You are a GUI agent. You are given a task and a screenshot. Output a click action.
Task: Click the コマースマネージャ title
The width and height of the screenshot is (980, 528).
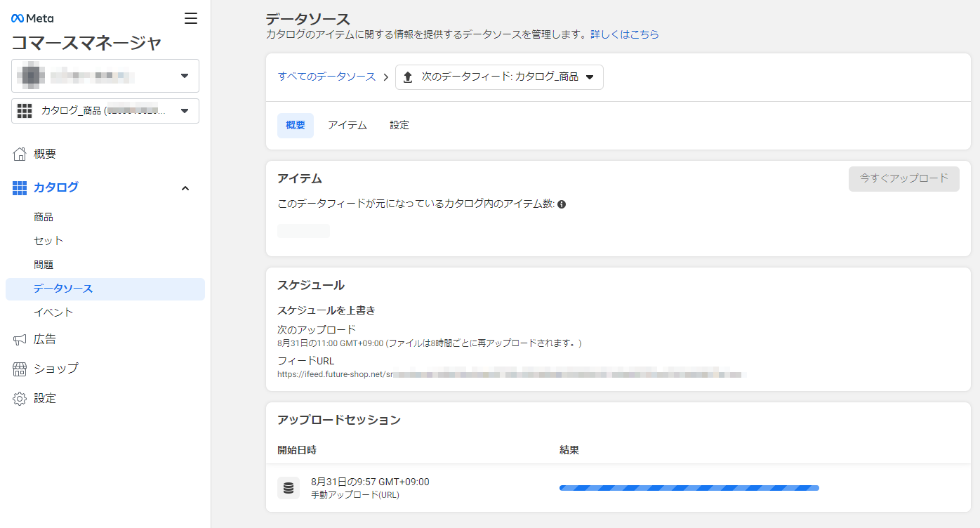click(87, 43)
